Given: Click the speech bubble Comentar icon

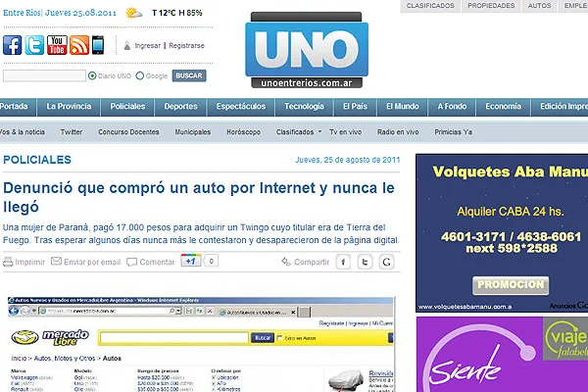Looking at the screenshot, I should tap(131, 262).
